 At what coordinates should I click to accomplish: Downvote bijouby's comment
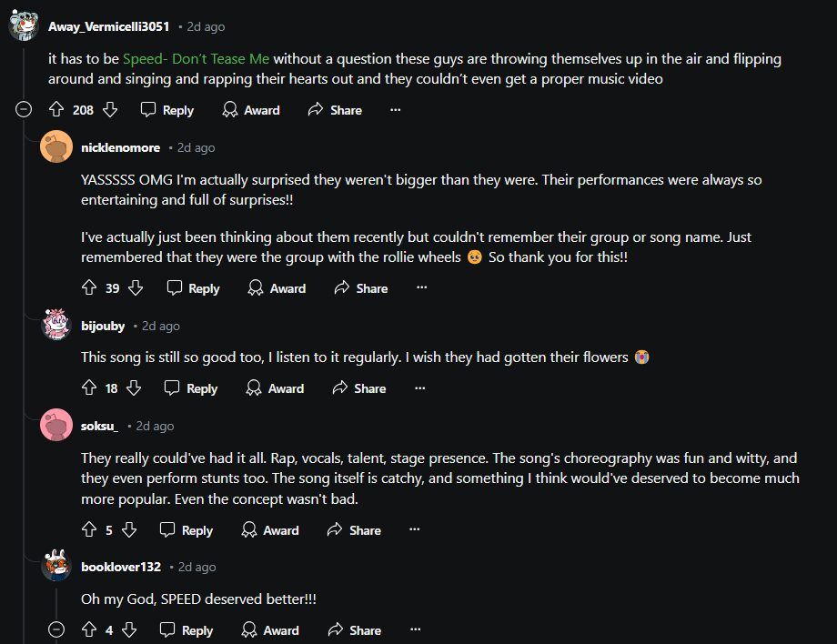(x=134, y=388)
